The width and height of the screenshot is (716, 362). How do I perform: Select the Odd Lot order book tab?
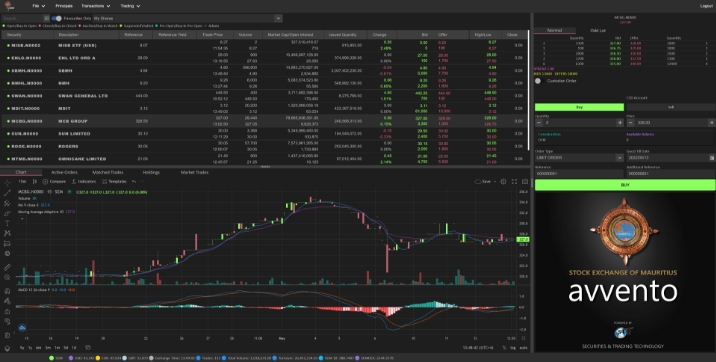[597, 31]
